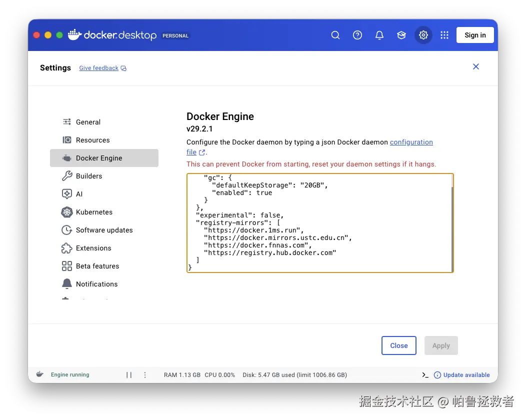Open the Give feedback link
Screen dimensions: 526x420
coord(98,68)
